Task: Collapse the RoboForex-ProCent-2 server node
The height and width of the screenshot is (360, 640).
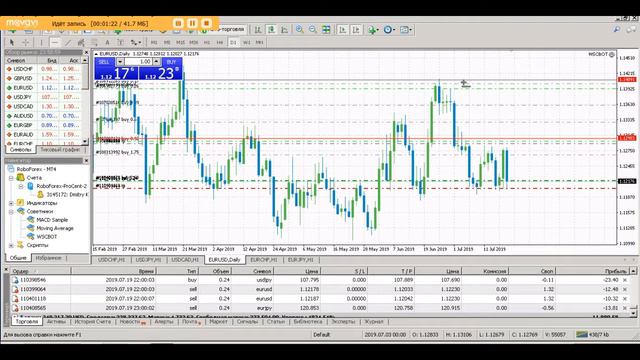Action: pyautogui.click(x=21, y=186)
